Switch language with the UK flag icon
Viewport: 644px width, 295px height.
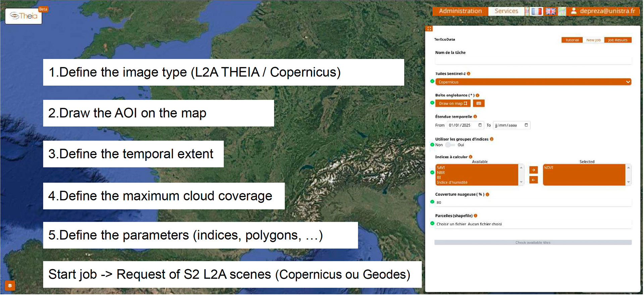550,11
